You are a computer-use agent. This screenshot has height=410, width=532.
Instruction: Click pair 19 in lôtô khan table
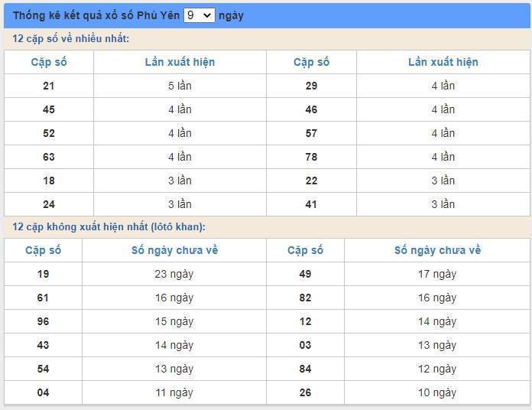(43, 274)
